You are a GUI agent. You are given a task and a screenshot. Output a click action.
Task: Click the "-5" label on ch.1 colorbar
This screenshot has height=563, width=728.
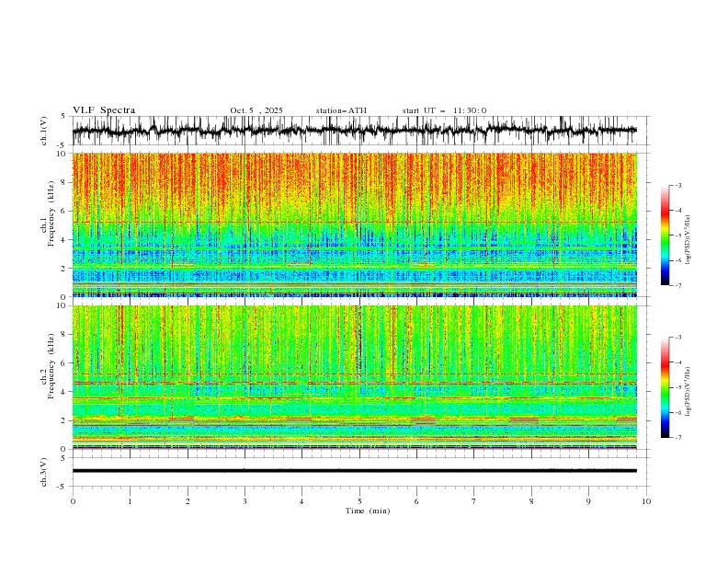[x=678, y=236]
